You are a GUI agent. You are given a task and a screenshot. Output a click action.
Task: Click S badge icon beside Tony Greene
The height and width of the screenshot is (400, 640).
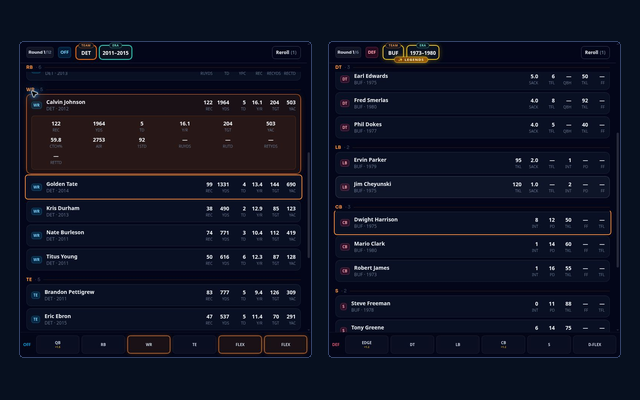click(343, 330)
